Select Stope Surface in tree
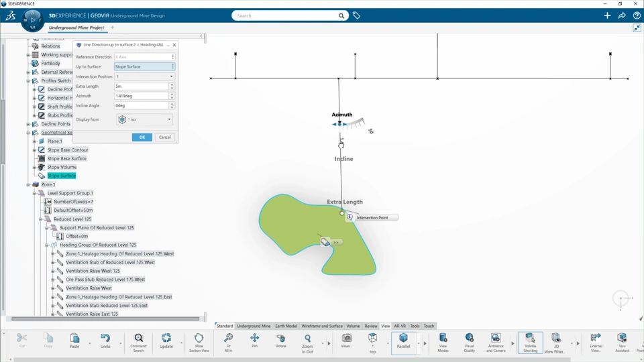 (61, 176)
